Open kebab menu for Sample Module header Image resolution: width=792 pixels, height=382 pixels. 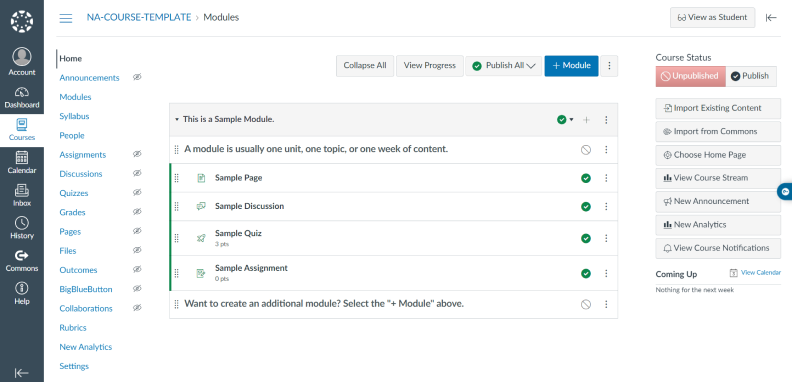point(606,120)
